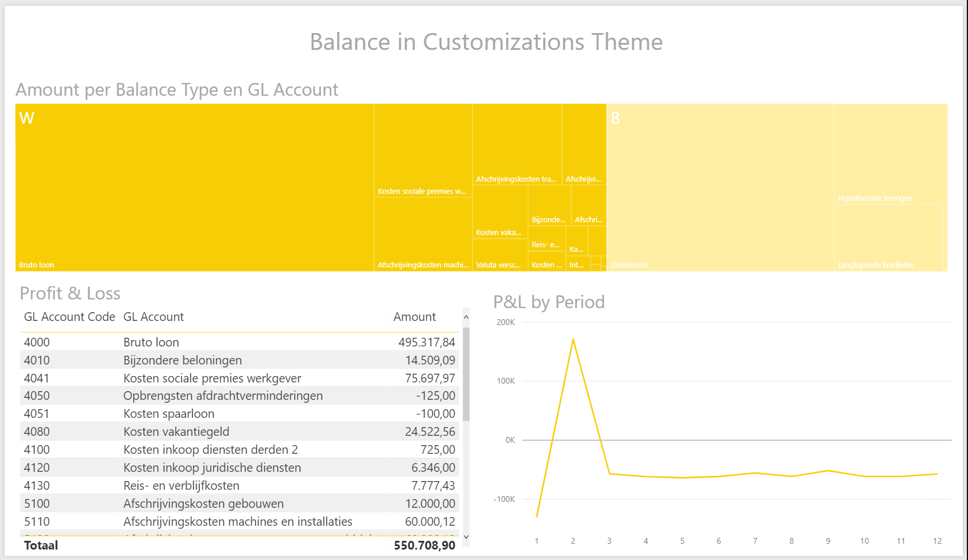Click amount 495.317,84
The height and width of the screenshot is (560, 968).
pos(427,342)
